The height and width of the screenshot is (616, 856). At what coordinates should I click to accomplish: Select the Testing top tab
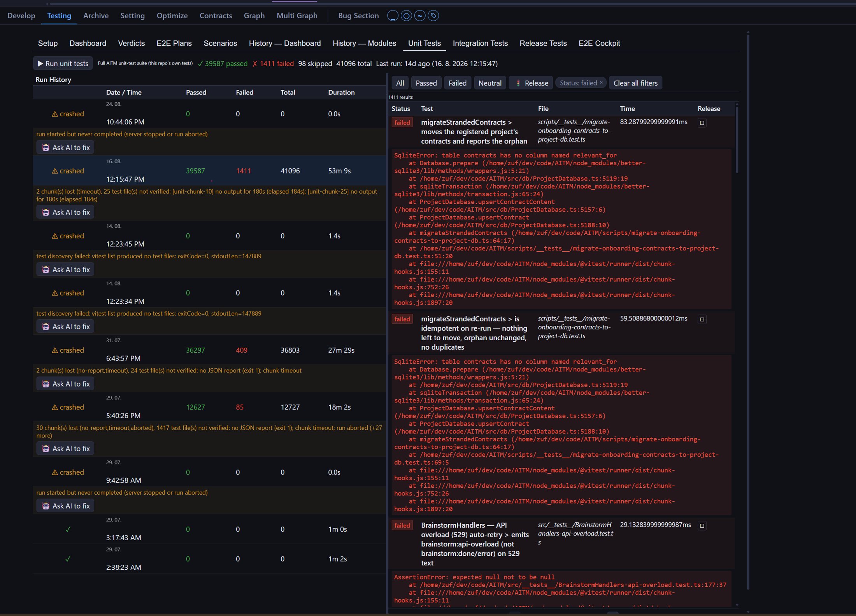59,16
